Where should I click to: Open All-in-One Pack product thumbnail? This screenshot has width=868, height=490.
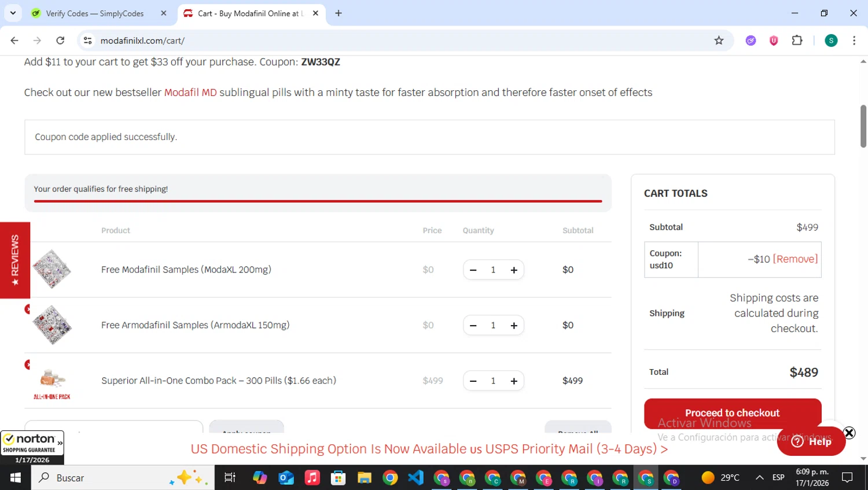click(52, 382)
